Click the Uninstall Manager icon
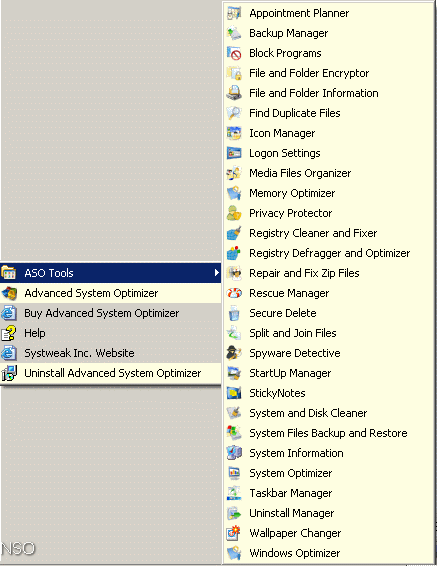Image resolution: width=437 pixels, height=566 pixels. tap(234, 513)
